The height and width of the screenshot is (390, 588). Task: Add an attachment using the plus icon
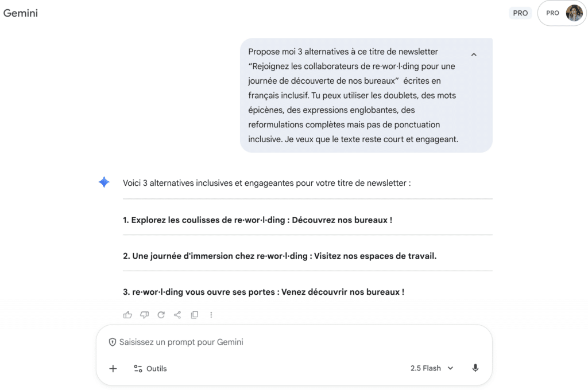[x=113, y=368]
